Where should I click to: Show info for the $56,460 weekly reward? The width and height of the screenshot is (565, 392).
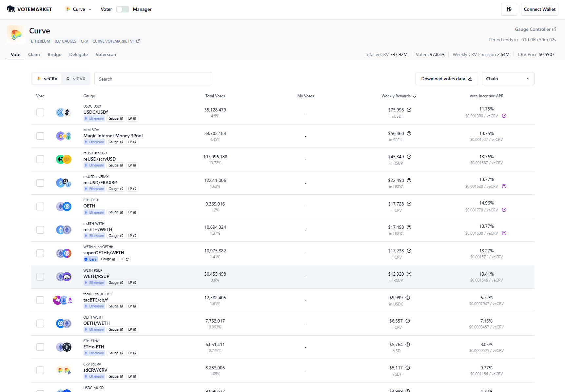[x=409, y=133]
